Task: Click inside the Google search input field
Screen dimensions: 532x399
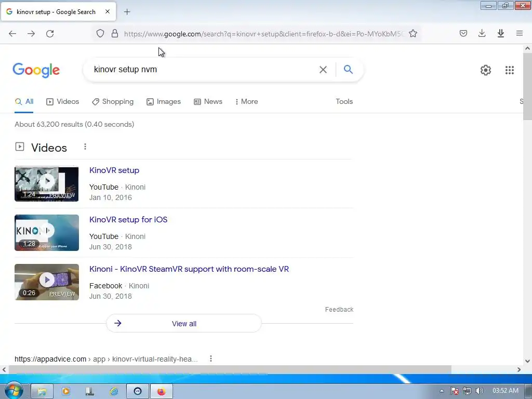Action: tap(204, 70)
